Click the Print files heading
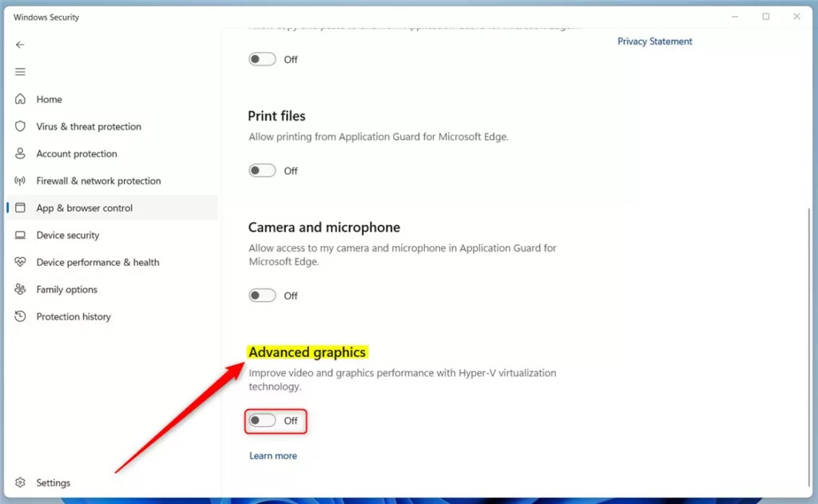Image resolution: width=818 pixels, height=504 pixels. pos(276,116)
